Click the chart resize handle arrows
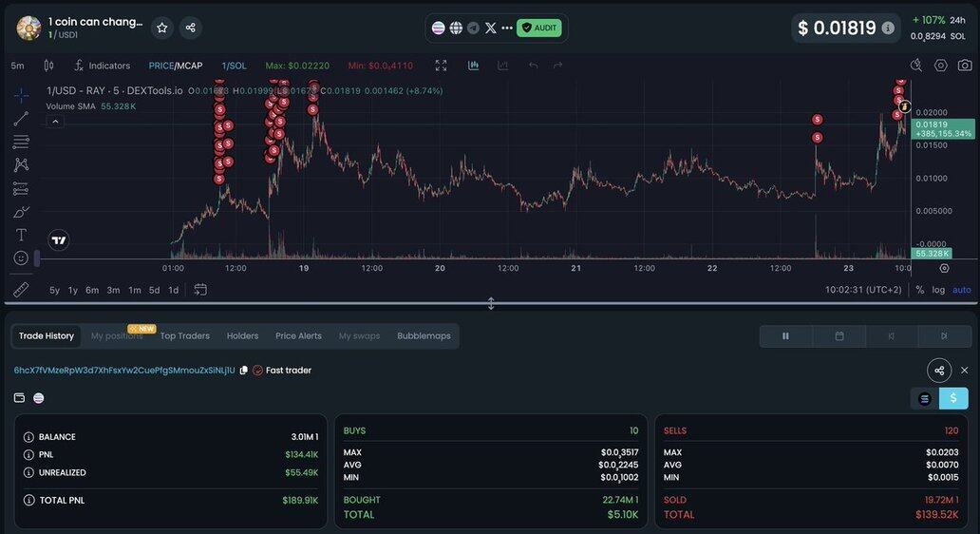This screenshot has height=534, width=980. click(491, 303)
